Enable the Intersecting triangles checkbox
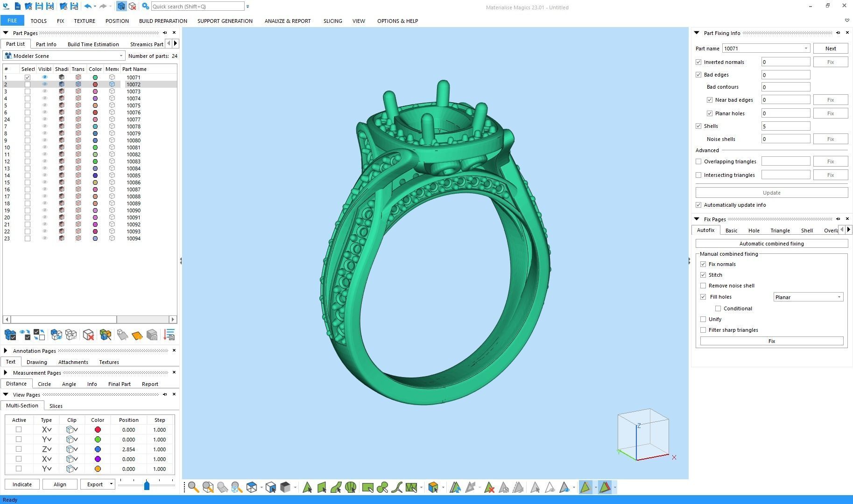The width and height of the screenshot is (853, 504). point(698,175)
